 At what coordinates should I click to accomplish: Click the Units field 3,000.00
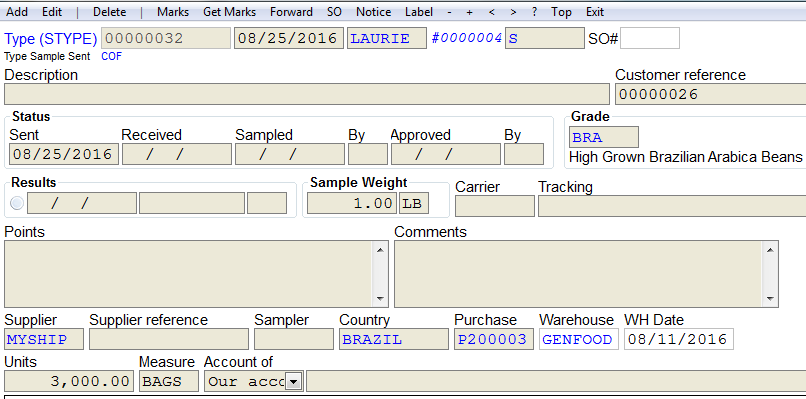coord(68,382)
